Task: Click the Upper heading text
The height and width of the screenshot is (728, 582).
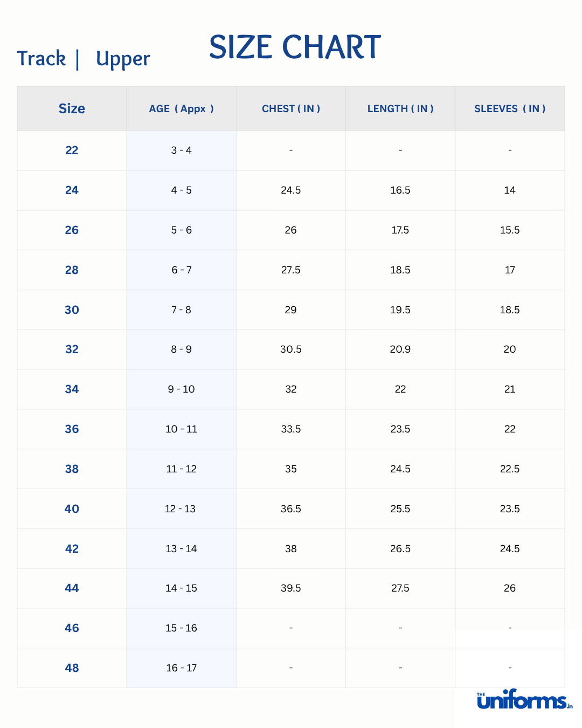Action: [x=123, y=59]
